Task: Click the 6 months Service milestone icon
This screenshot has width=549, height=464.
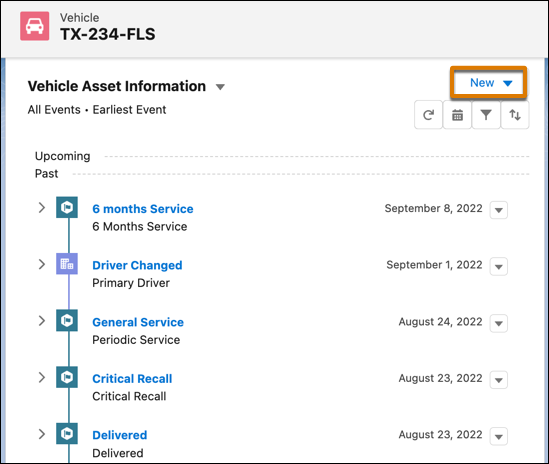Action: click(67, 207)
